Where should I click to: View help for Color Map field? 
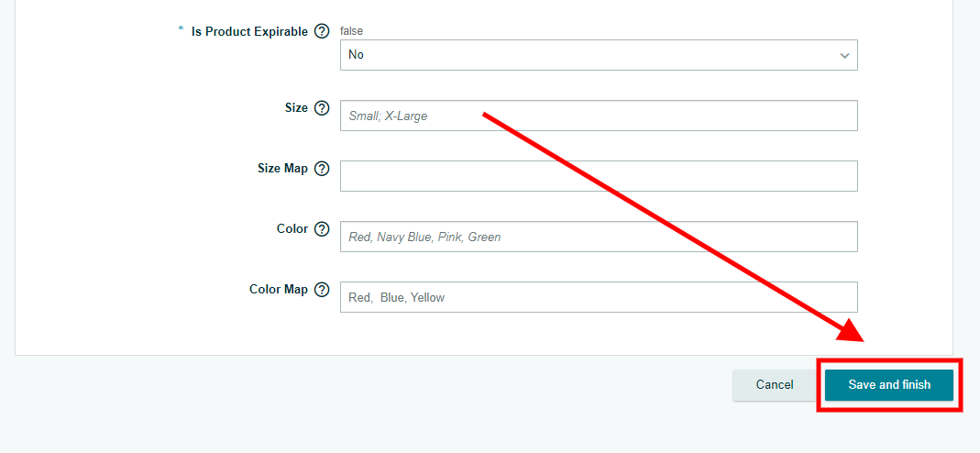click(321, 290)
